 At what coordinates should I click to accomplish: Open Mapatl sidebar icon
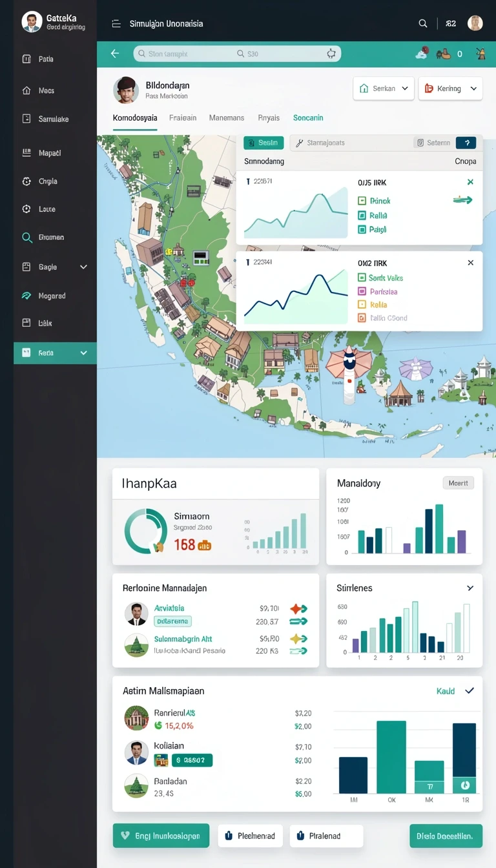click(x=26, y=153)
